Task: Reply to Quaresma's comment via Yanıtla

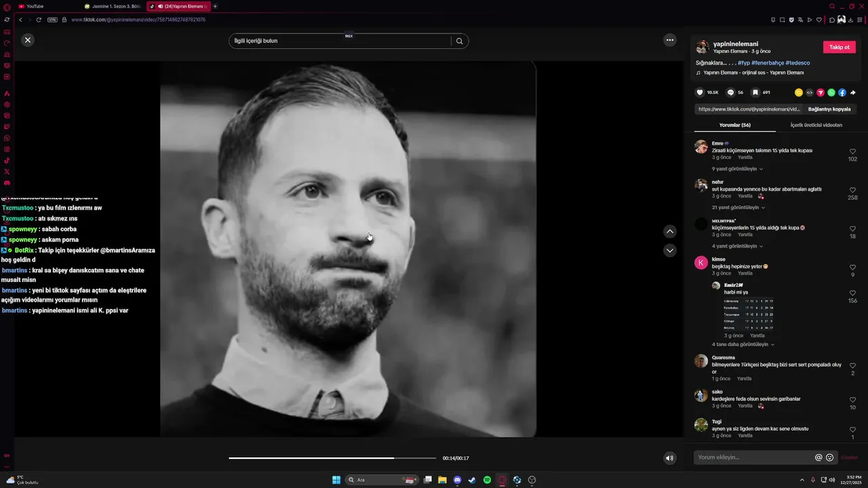Action: 744,379
